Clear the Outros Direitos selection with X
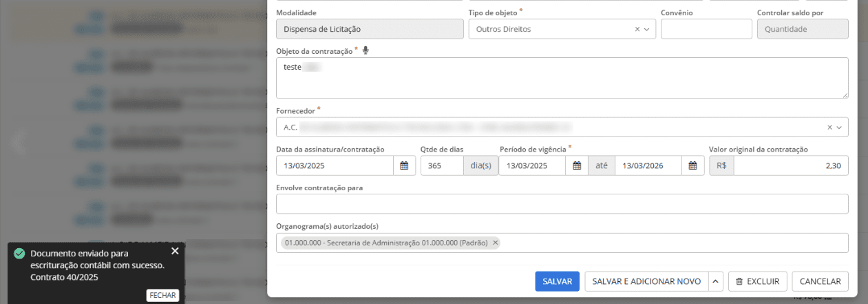868x304 pixels. [637, 29]
